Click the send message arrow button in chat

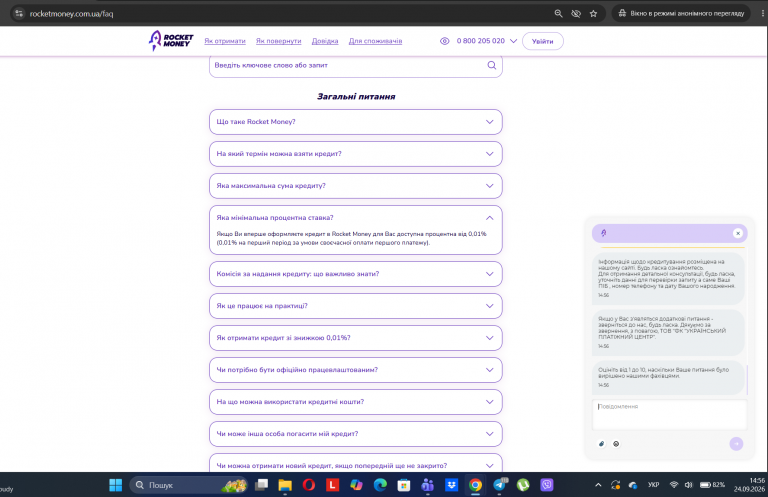coord(736,444)
